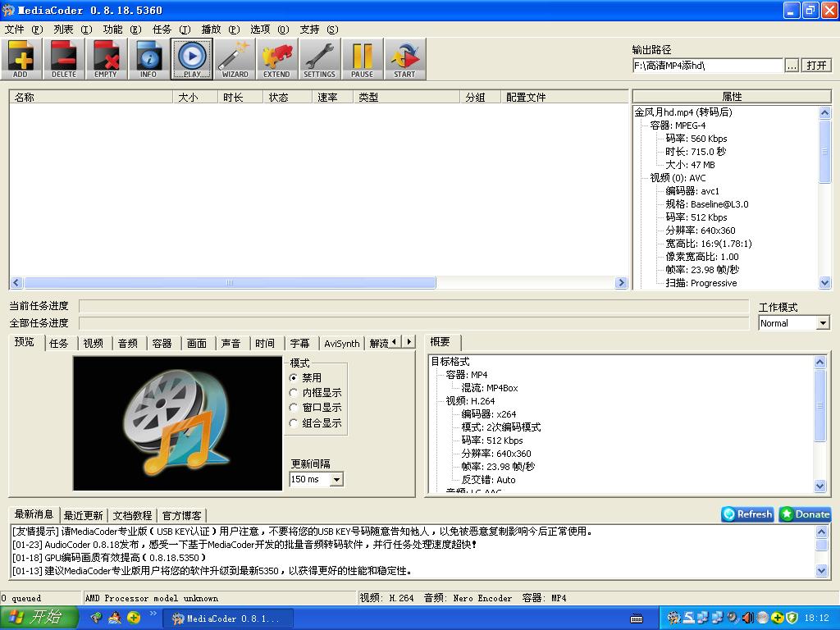
Task: Open the 支持 (S) menu
Action: (319, 30)
